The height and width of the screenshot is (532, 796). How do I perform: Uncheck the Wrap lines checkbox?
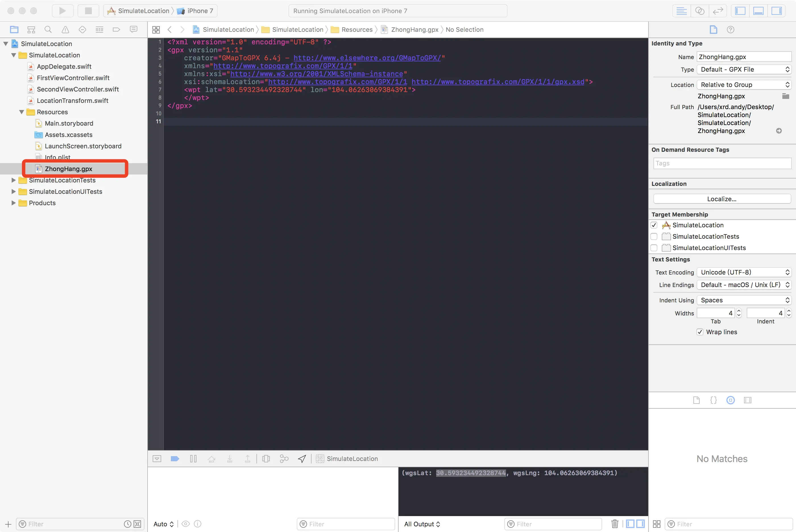[700, 332]
